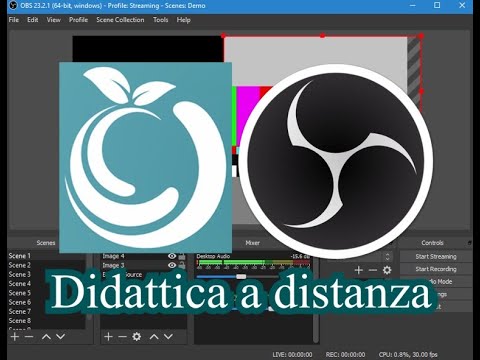Click the REC 00:00:00 status
This screenshot has width=480, height=360.
point(345,354)
